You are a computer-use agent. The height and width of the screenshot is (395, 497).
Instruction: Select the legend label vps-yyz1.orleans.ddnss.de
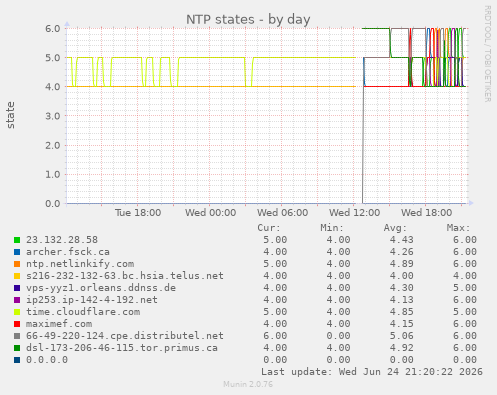101,288
